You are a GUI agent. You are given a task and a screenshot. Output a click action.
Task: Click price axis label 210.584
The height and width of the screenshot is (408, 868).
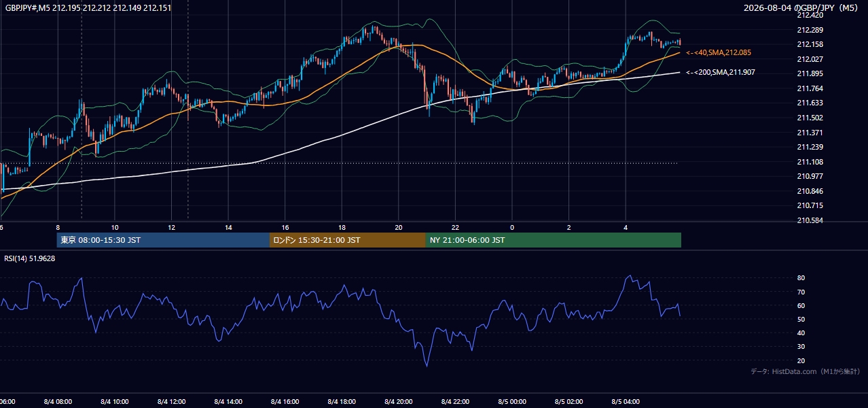click(x=810, y=220)
